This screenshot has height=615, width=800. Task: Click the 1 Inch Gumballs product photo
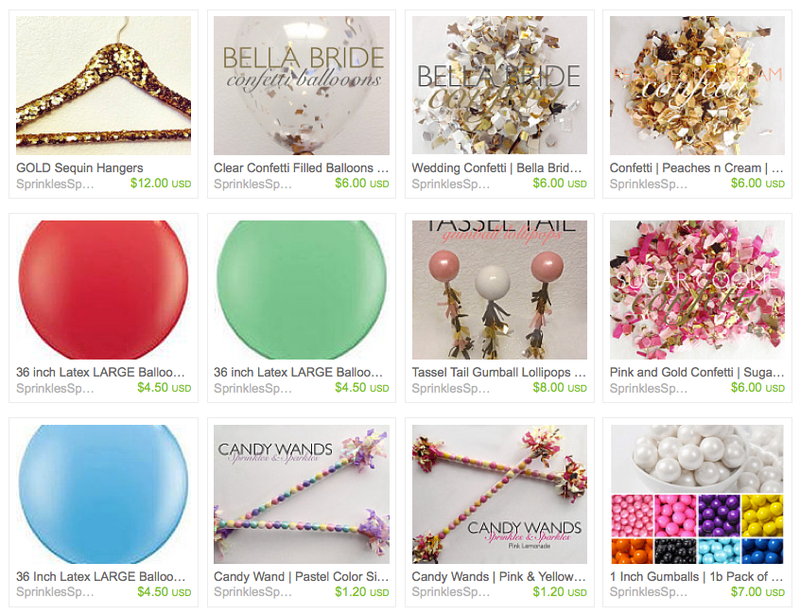pos(697,494)
